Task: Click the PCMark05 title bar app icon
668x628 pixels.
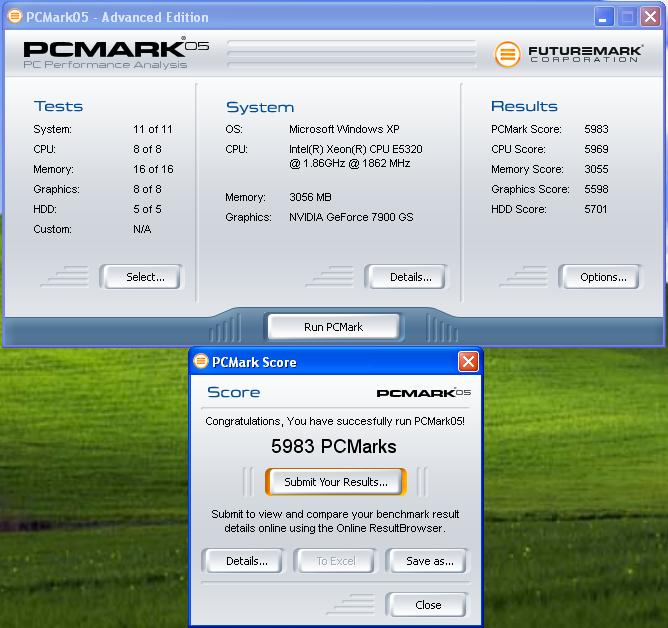Action: [15, 17]
